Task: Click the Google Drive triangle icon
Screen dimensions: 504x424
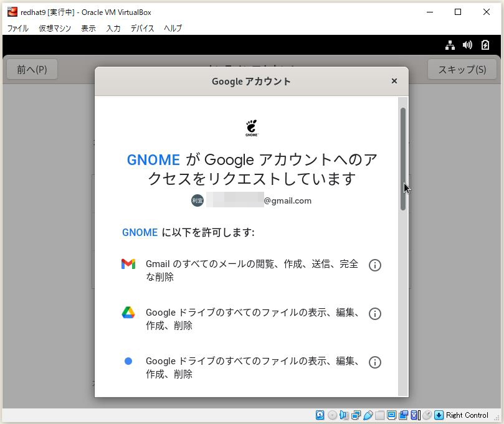Action: [128, 312]
